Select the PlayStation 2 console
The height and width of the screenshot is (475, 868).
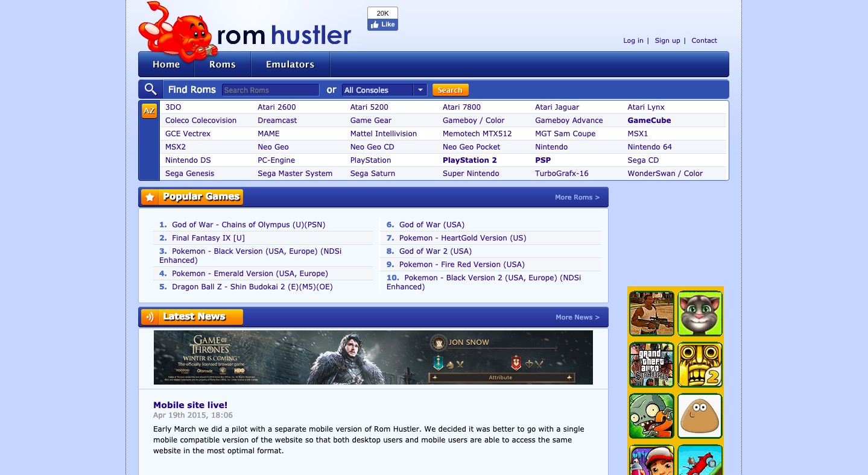[x=470, y=160]
